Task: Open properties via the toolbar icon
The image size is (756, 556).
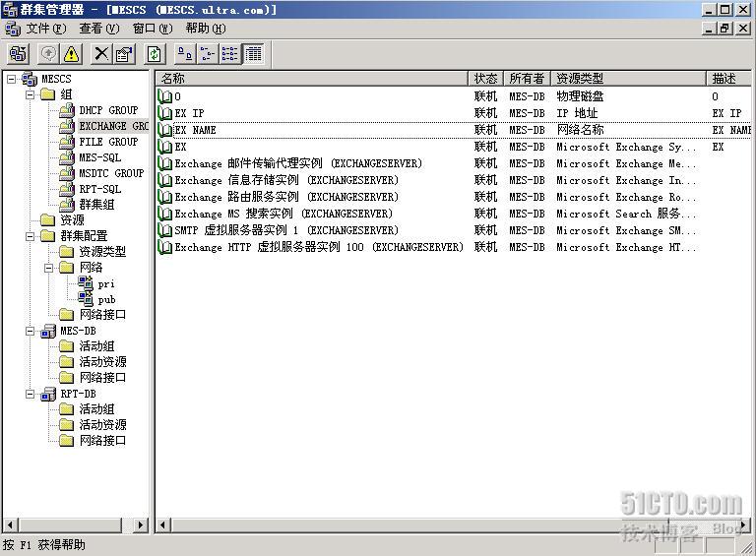Action: pyautogui.click(x=124, y=53)
